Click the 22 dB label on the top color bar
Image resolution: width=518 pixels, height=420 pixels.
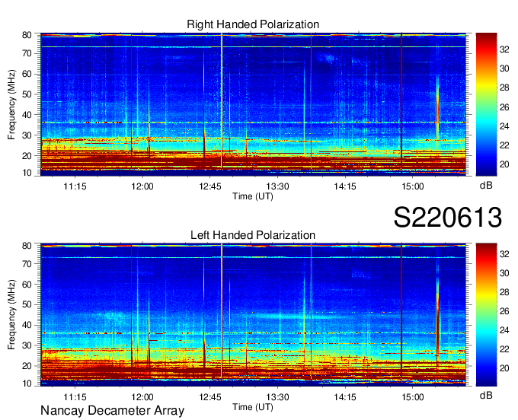click(x=504, y=145)
